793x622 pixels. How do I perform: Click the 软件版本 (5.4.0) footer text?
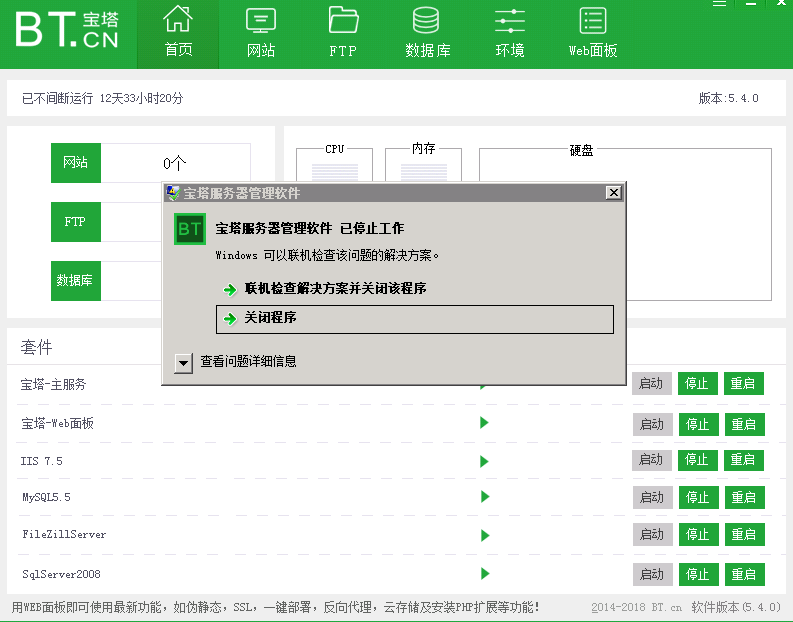[x=736, y=607]
